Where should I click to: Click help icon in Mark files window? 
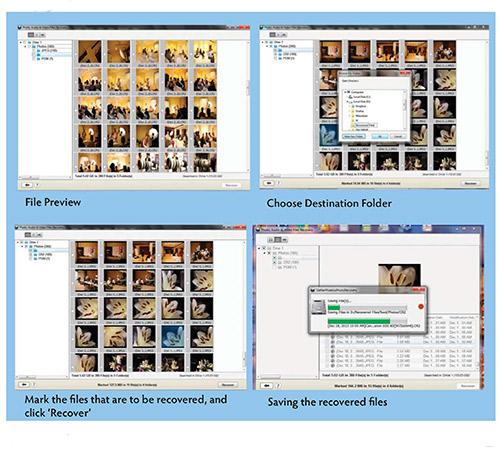tap(34, 384)
